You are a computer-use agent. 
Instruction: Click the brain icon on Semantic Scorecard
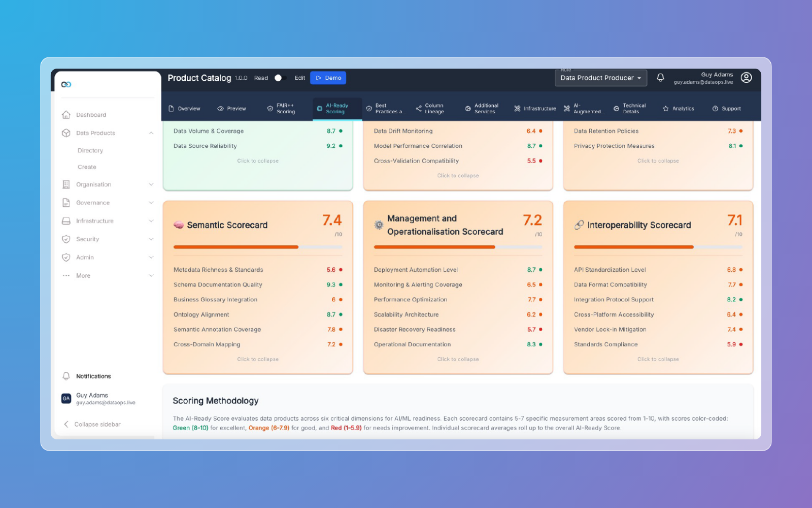point(179,225)
